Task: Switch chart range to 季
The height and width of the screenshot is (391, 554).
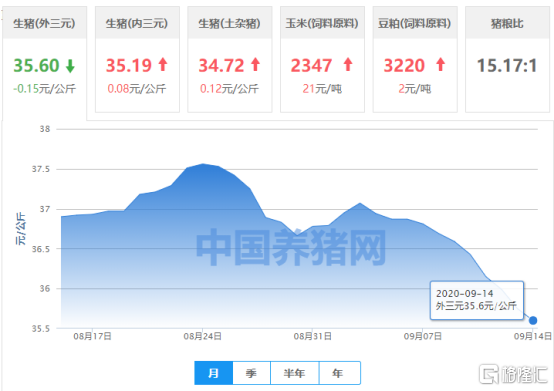Action: (x=251, y=373)
